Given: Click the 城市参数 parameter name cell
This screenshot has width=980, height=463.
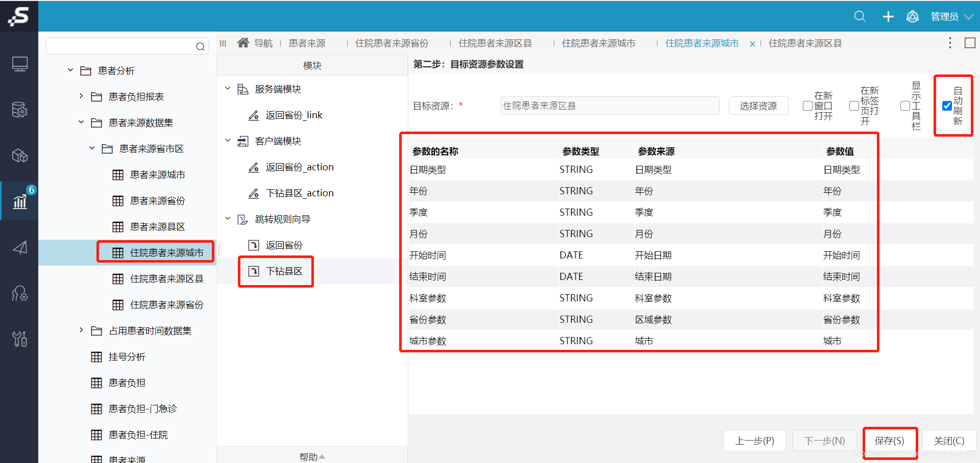Looking at the screenshot, I should point(428,341).
